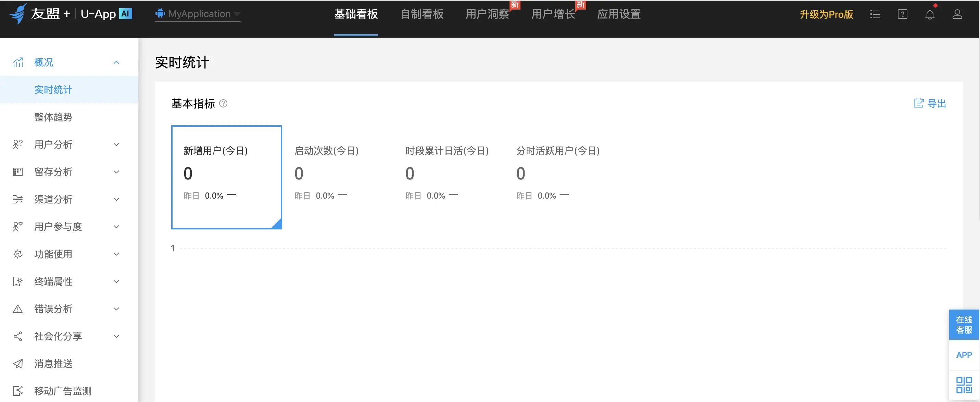Click the notification bell icon
The width and height of the screenshot is (980, 402).
click(929, 14)
